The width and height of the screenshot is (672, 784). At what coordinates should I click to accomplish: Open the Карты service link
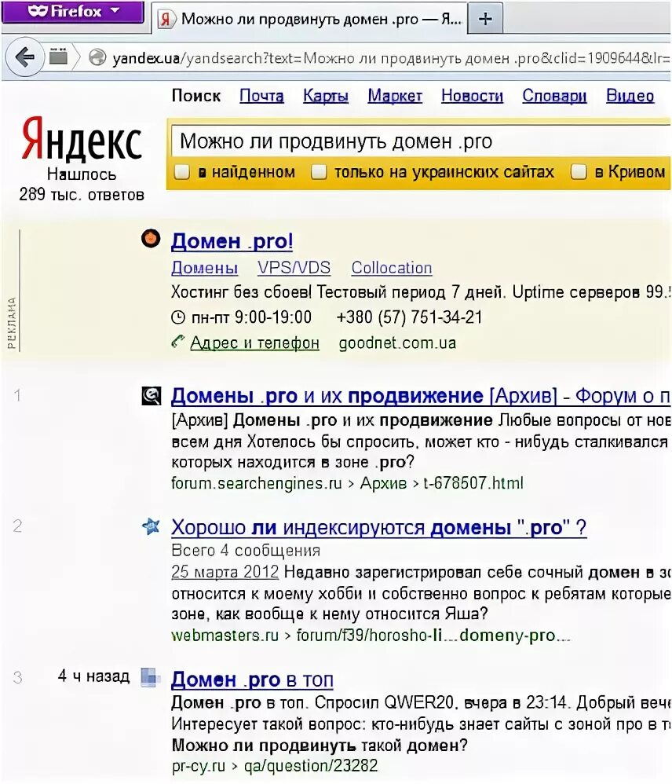[325, 96]
